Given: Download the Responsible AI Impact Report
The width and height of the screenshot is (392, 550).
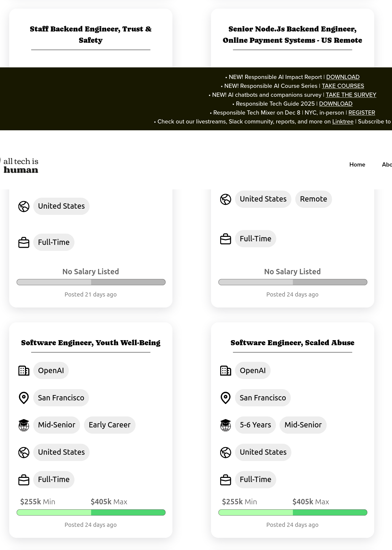Looking at the screenshot, I should (343, 77).
